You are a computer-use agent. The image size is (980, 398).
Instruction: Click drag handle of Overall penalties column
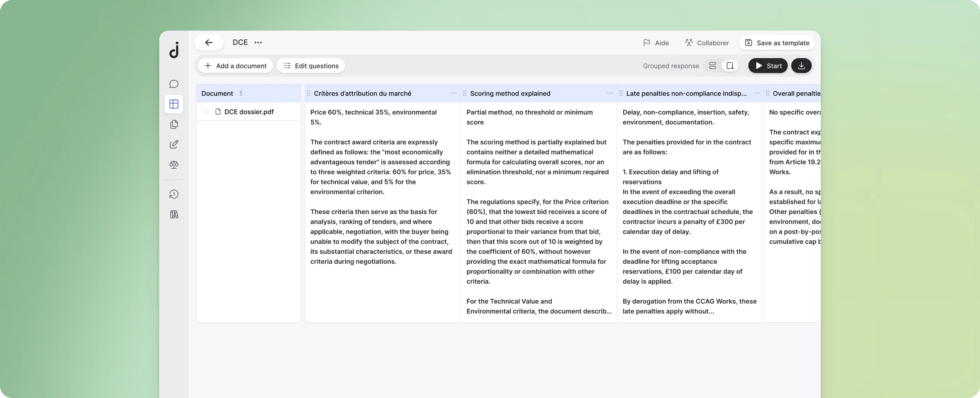pyautogui.click(x=768, y=93)
